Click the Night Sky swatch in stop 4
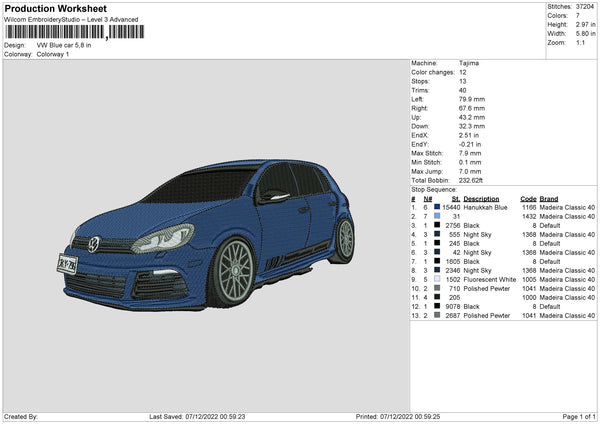 point(437,234)
